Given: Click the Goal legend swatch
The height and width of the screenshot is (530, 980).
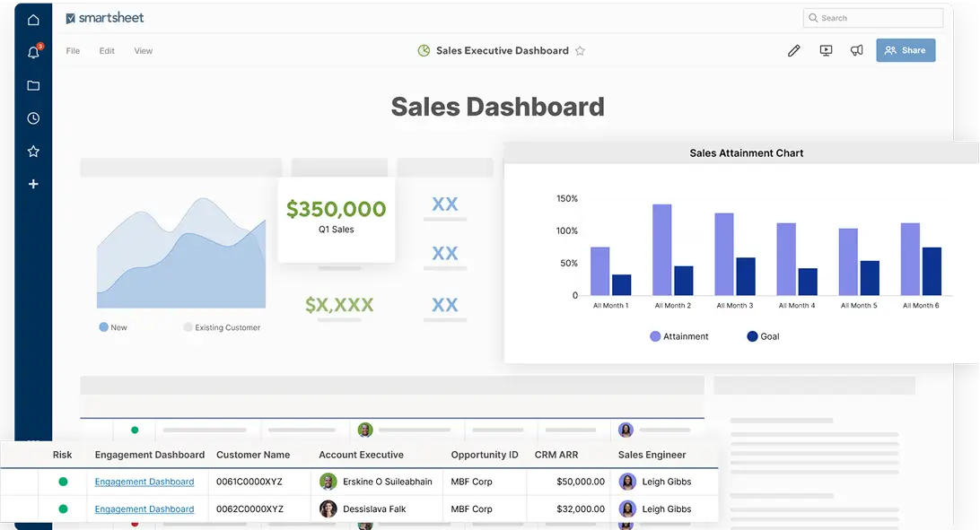Looking at the screenshot, I should (x=752, y=336).
